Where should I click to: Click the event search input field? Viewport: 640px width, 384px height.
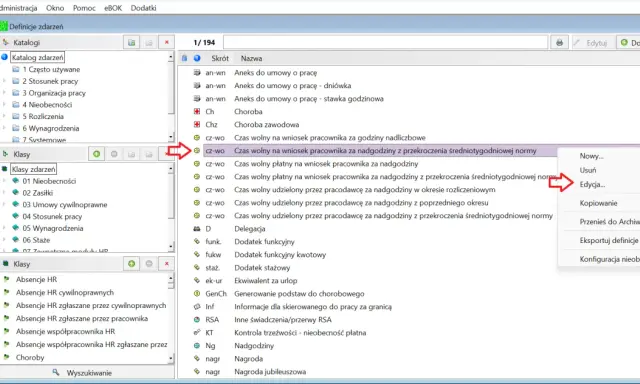pos(385,42)
